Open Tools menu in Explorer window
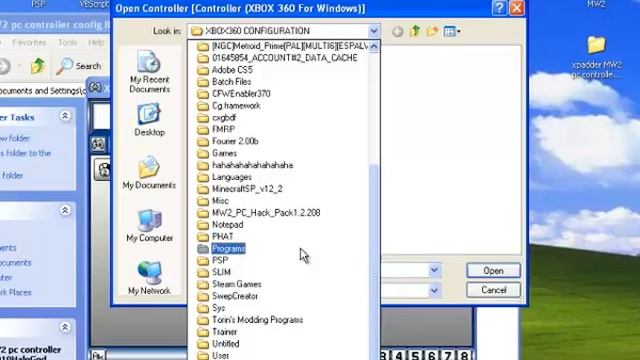The image size is (640, 360). [67, 42]
